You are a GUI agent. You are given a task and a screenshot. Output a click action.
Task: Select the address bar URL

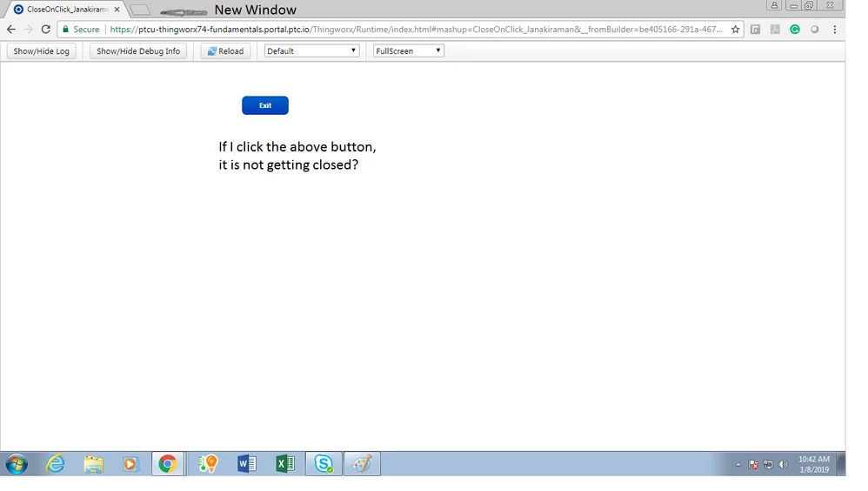(x=416, y=30)
